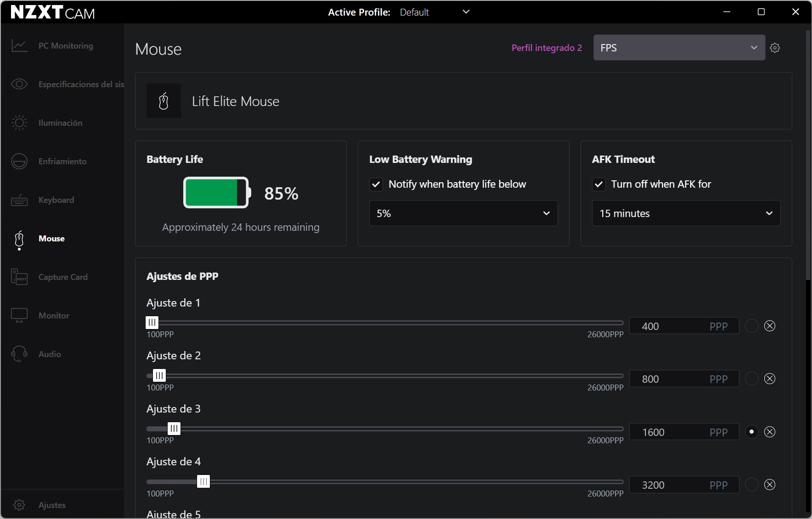
Task: Disable Turn off when AFK for checkbox
Action: pyautogui.click(x=598, y=184)
